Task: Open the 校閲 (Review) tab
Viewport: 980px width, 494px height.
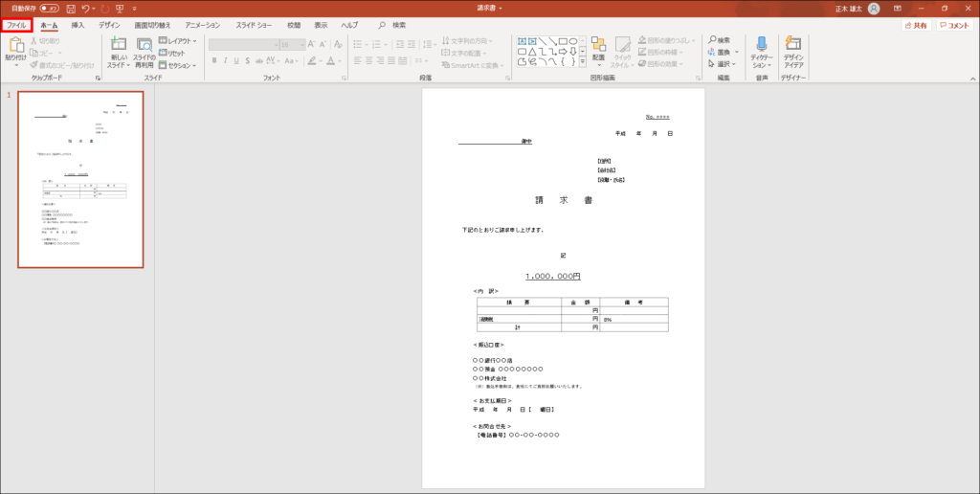Action: tap(294, 26)
